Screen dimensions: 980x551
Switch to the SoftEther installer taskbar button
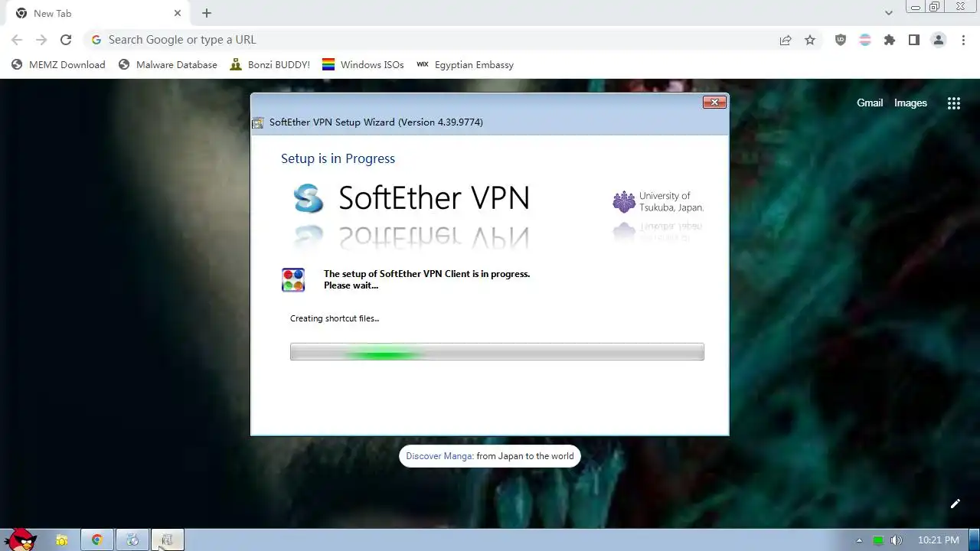[x=168, y=540]
